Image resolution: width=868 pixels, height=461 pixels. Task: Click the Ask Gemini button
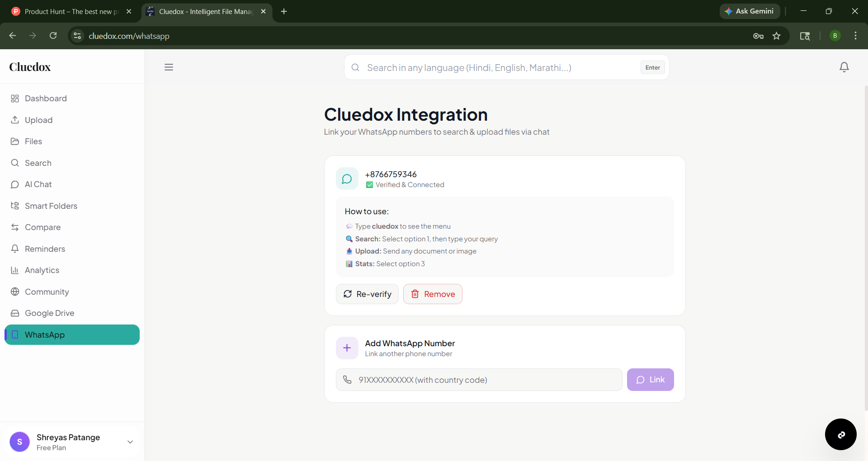750,11
